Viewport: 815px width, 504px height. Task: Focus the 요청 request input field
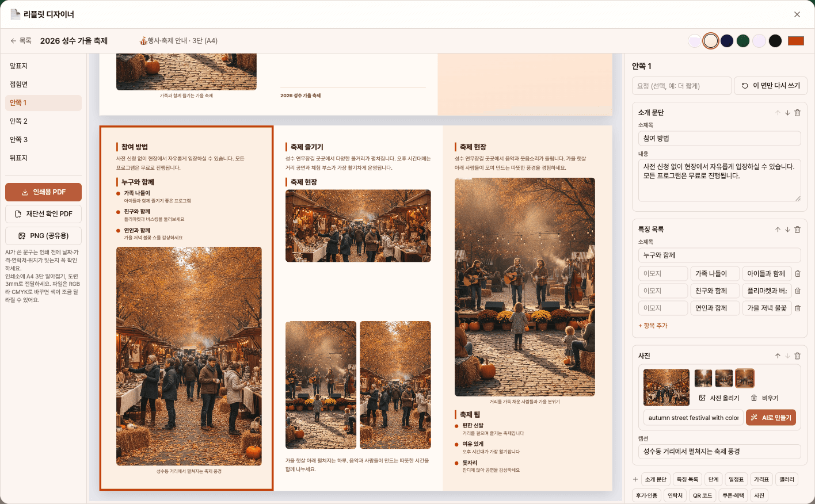[681, 86]
